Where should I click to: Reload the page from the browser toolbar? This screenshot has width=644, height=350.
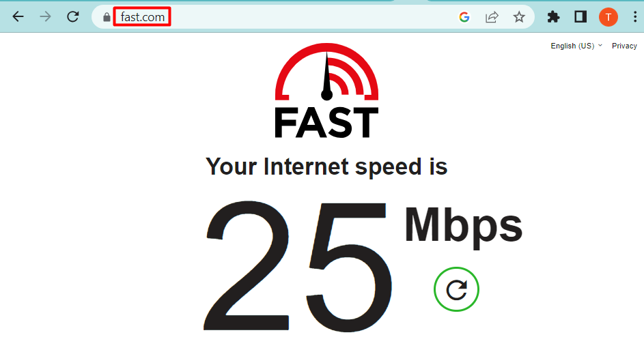tap(72, 17)
